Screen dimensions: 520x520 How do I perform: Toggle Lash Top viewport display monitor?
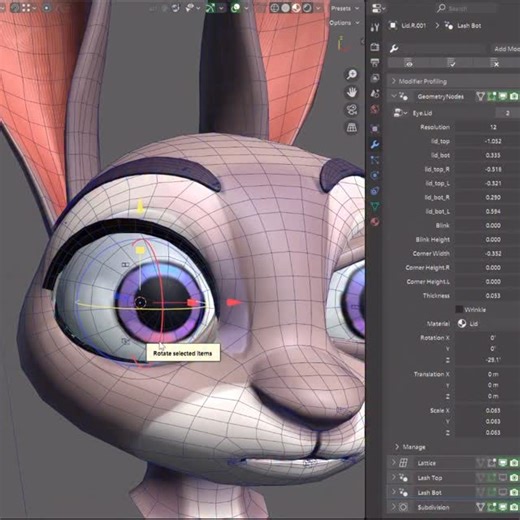click(503, 478)
